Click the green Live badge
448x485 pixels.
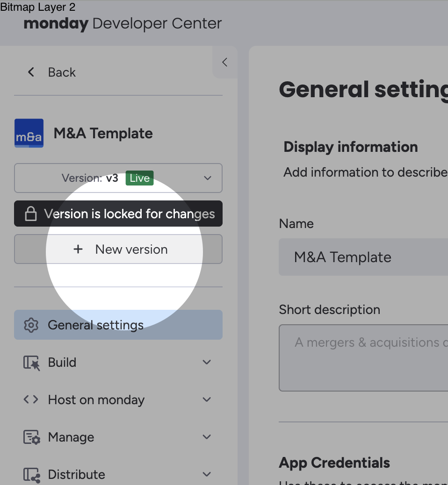point(140,178)
